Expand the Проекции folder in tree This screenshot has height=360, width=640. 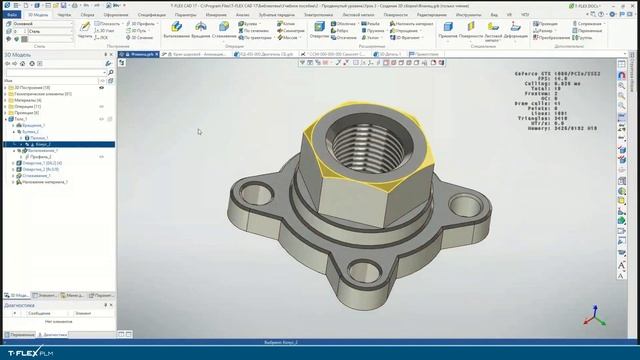pos(6,112)
